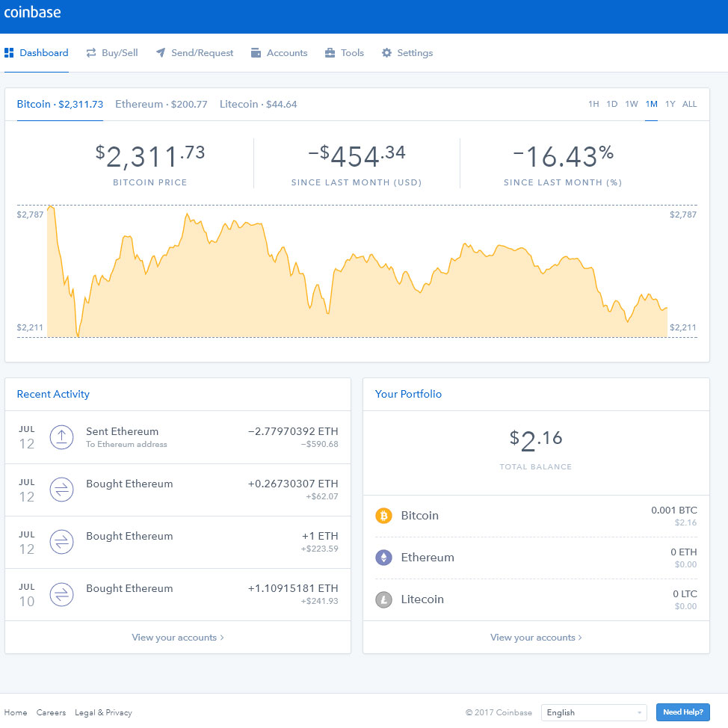728x728 pixels.
Task: Click the Your Portfolio heading
Action: point(408,394)
